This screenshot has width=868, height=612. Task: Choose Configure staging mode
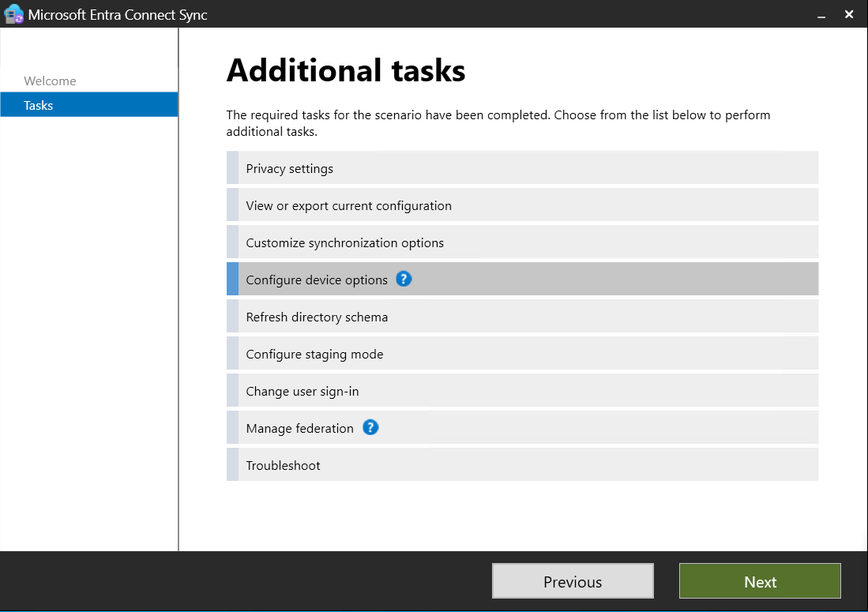coord(521,353)
